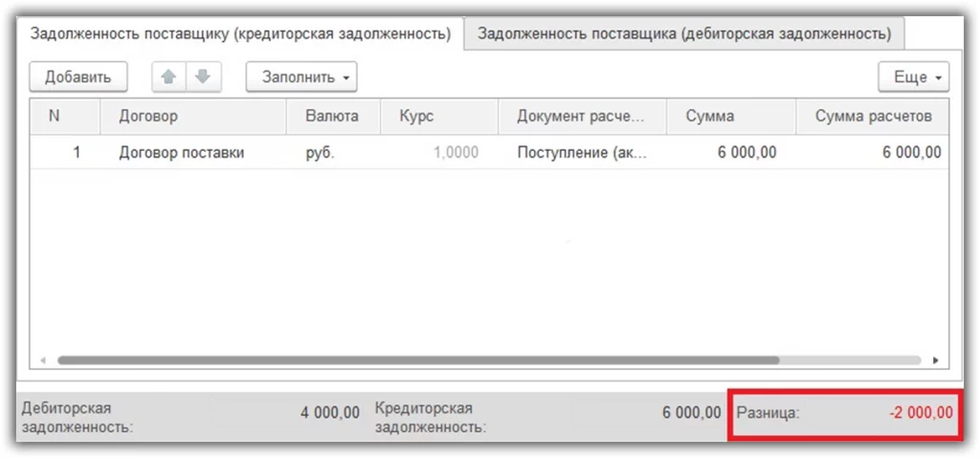Click the horizontal scrollbar left arrow

click(x=42, y=360)
